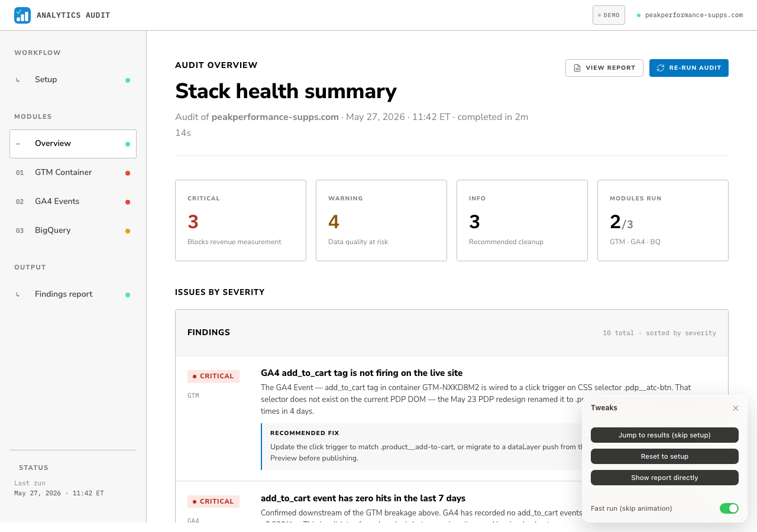Viewport: 757px width, 532px height.
Task: Click the Last run timestamp in Status
Action: tap(59, 493)
